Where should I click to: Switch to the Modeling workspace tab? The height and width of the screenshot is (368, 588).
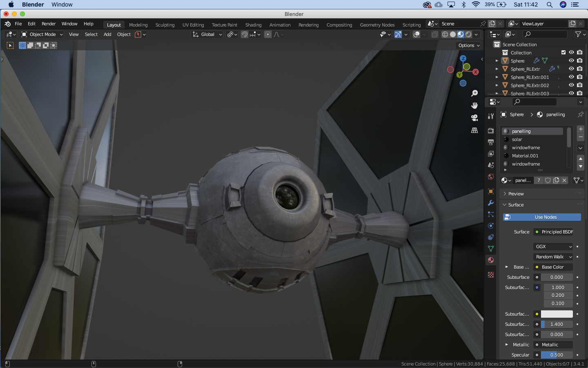[x=138, y=25]
